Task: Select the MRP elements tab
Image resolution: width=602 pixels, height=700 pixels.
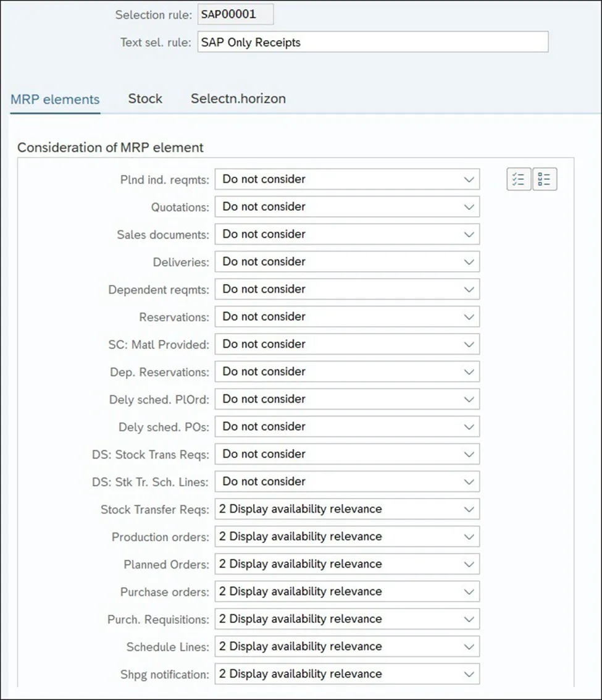Action: 55,99
